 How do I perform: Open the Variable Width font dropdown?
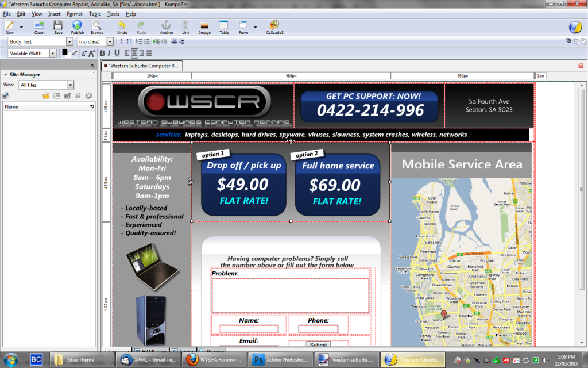click(x=53, y=53)
